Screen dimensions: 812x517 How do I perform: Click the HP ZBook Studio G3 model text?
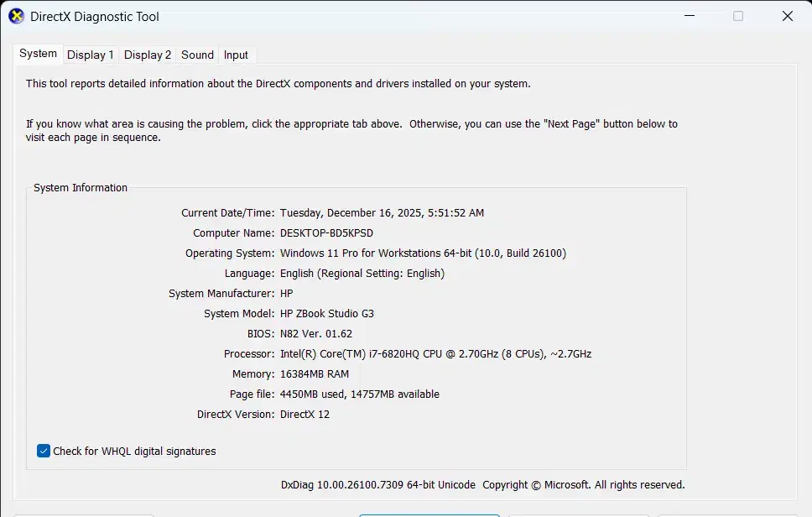click(327, 314)
